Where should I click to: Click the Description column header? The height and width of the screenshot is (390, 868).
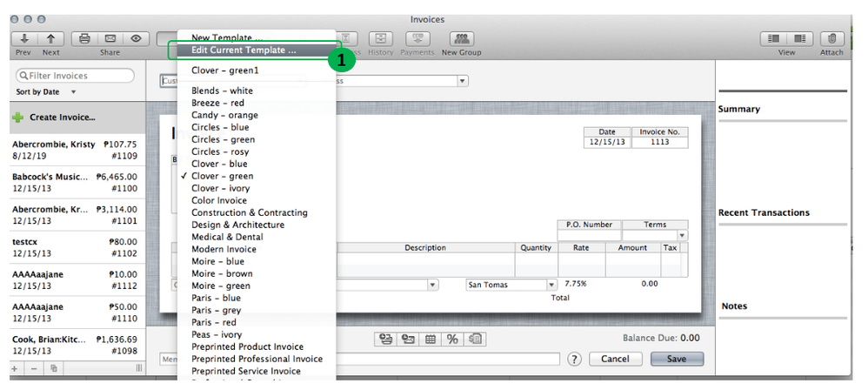pos(425,247)
